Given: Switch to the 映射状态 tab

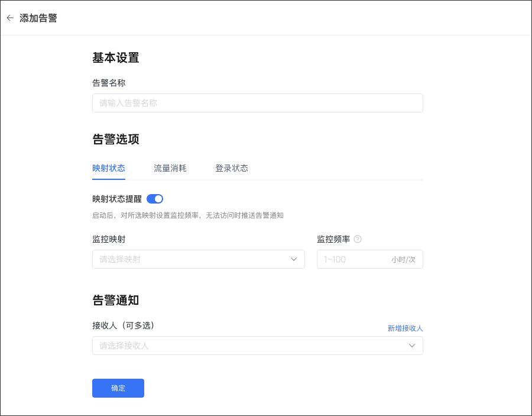Looking at the screenshot, I should pos(109,168).
